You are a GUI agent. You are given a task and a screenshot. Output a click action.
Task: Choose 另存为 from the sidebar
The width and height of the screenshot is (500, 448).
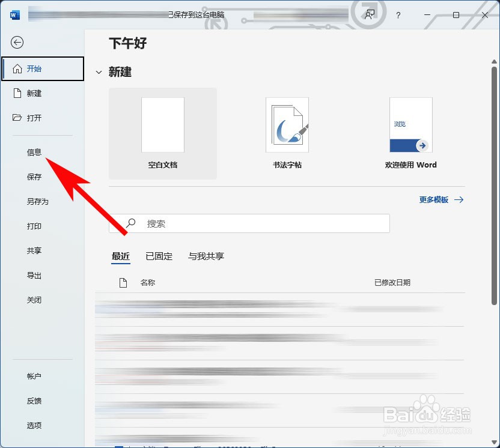coord(38,201)
